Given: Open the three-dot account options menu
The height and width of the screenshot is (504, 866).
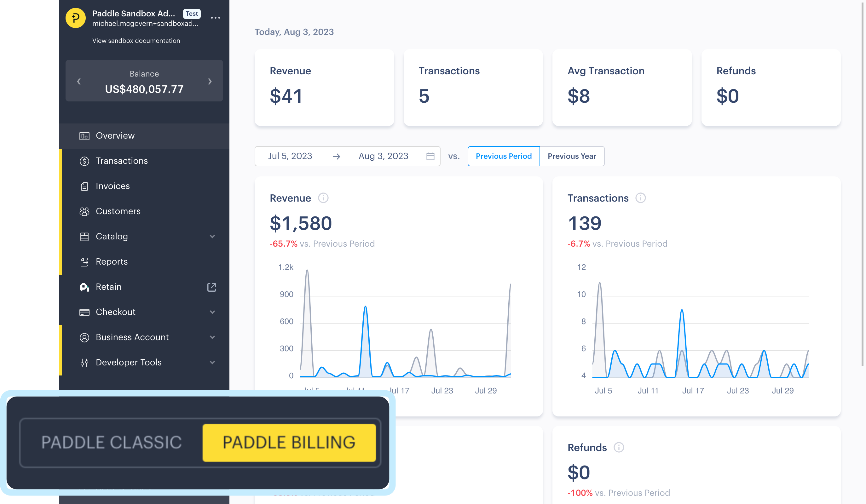Looking at the screenshot, I should point(216,18).
